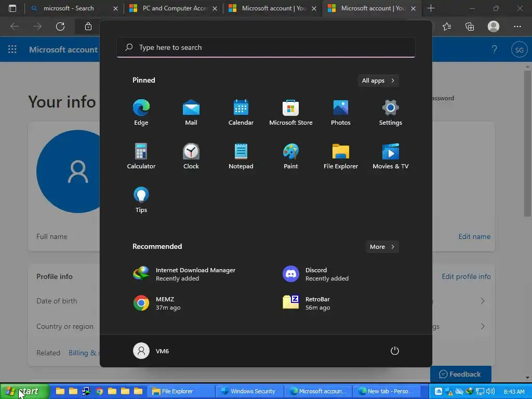Open the Clock app
The height and width of the screenshot is (399, 532).
click(x=191, y=156)
